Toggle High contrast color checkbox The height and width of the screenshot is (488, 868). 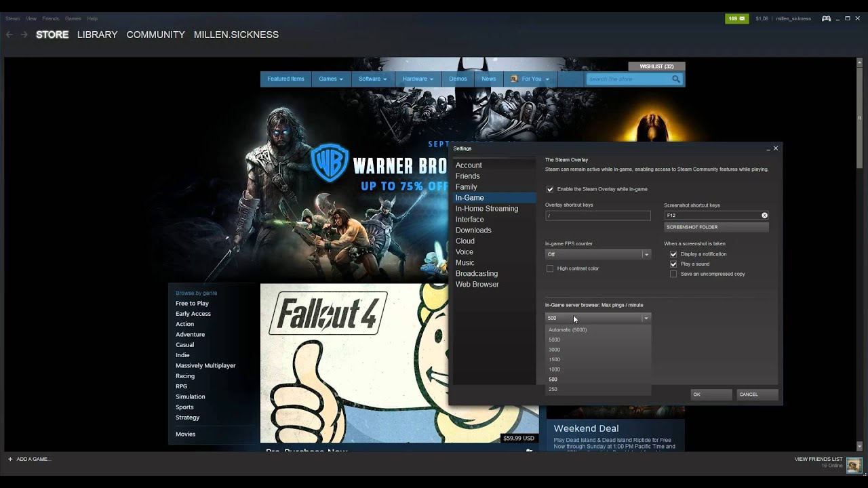[550, 268]
